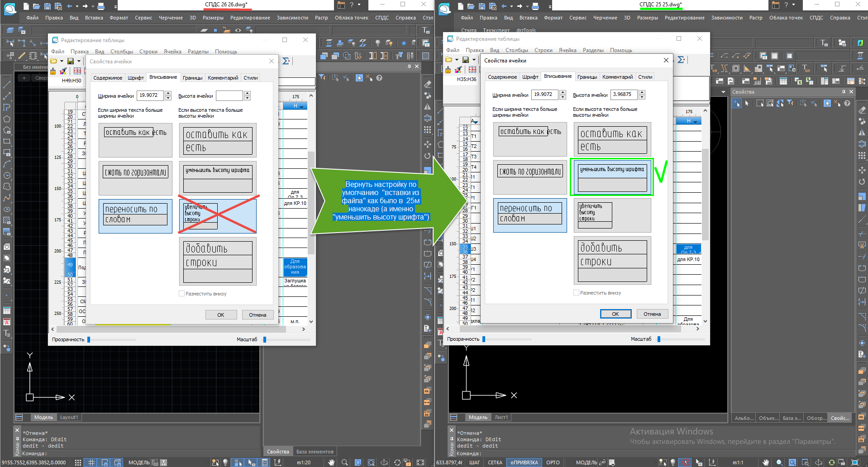Expand the open-file dropdown arrow in right table editor
The image size is (868, 467).
click(457, 60)
